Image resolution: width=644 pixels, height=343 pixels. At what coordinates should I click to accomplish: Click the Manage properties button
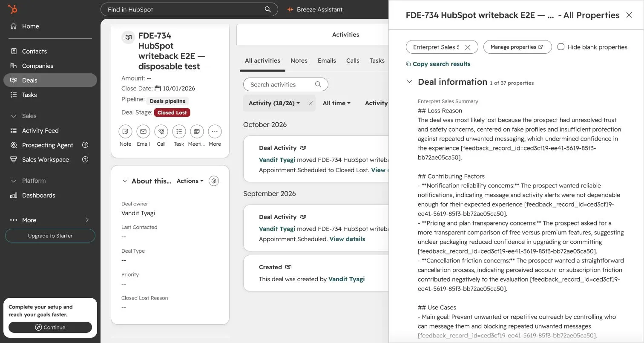point(517,47)
